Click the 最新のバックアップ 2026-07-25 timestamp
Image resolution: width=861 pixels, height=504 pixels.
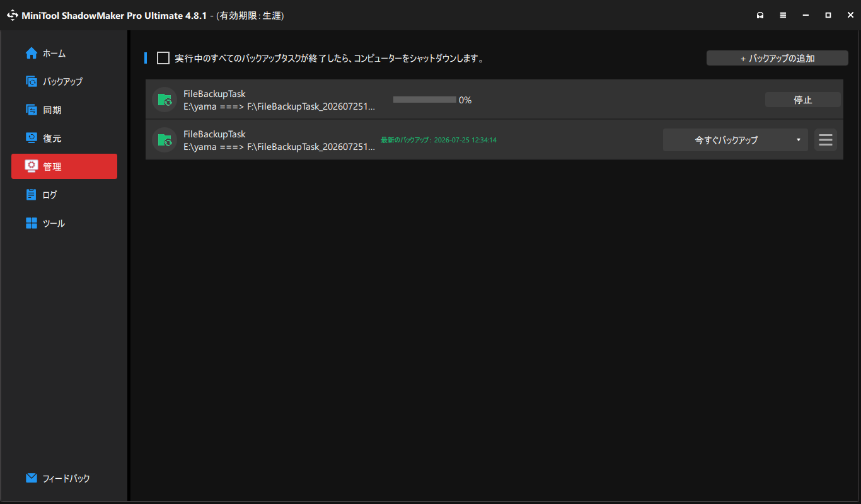point(439,140)
